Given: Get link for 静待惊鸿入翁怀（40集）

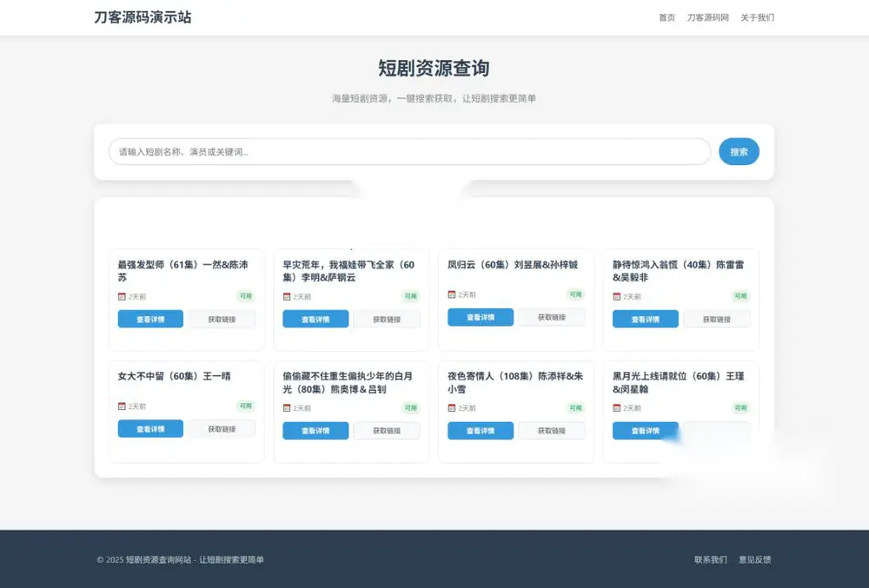Looking at the screenshot, I should tap(717, 319).
